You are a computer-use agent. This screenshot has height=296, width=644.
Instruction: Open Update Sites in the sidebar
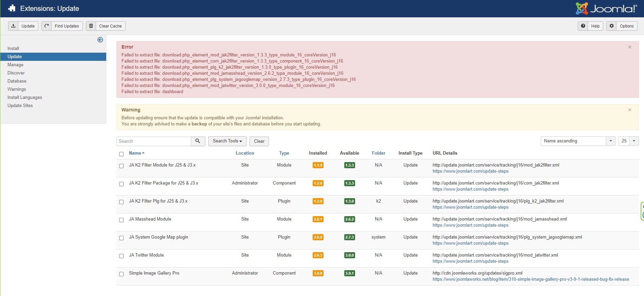(20, 106)
